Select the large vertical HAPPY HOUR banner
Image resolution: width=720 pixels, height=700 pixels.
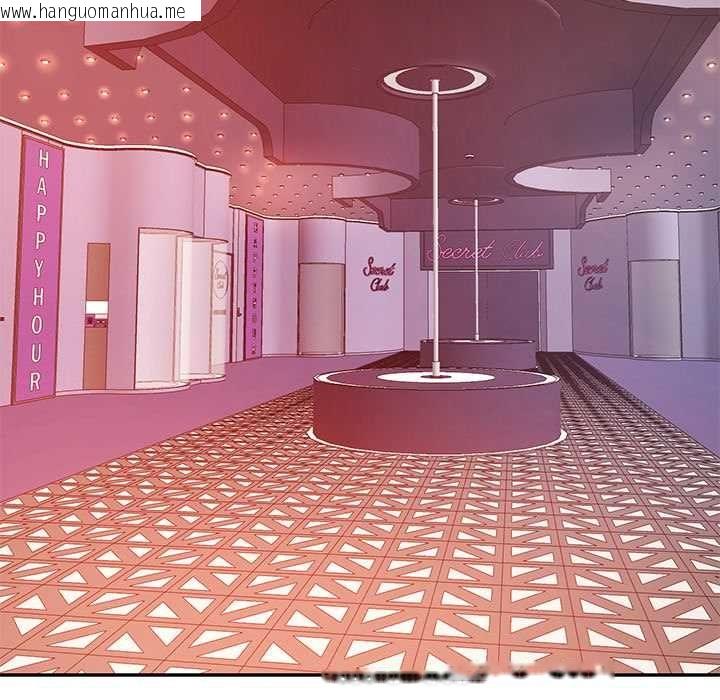tap(38, 270)
